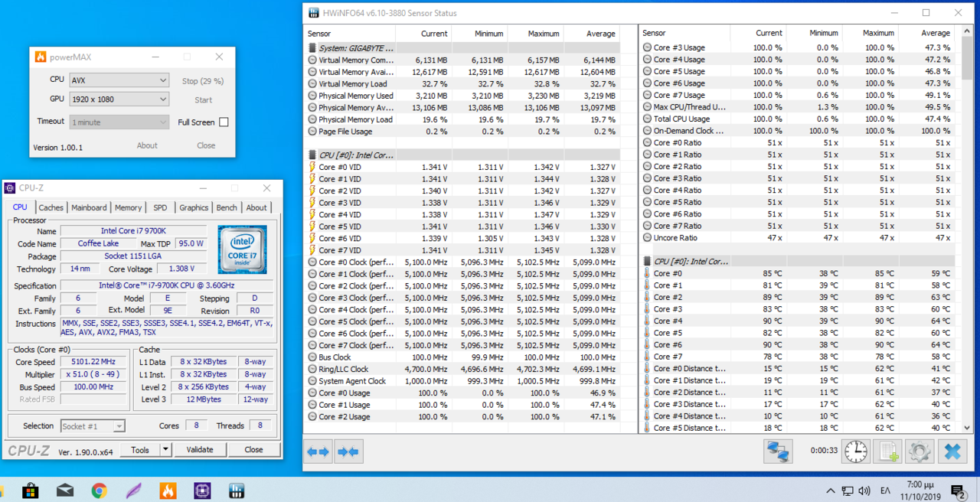Image resolution: width=980 pixels, height=502 pixels.
Task: Click the flame icon in the powerMAX title bar
Action: click(41, 57)
